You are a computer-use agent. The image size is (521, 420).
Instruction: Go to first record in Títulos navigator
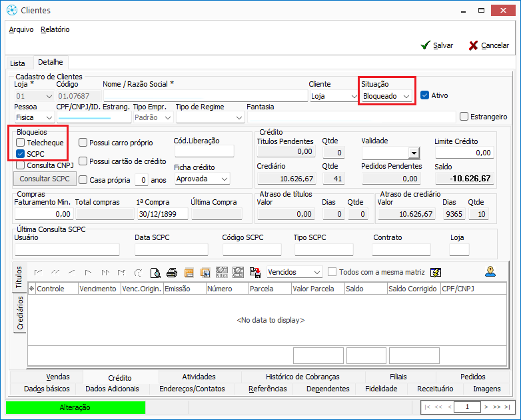coord(38,273)
